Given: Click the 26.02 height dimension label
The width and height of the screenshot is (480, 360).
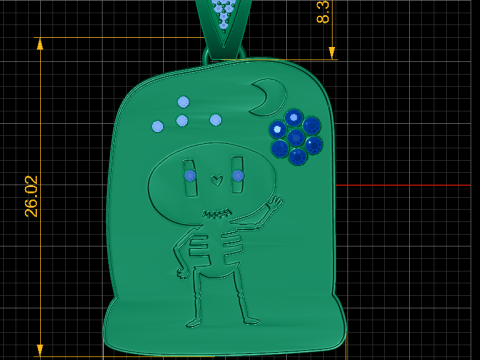Looking at the screenshot, I should 31,196.
